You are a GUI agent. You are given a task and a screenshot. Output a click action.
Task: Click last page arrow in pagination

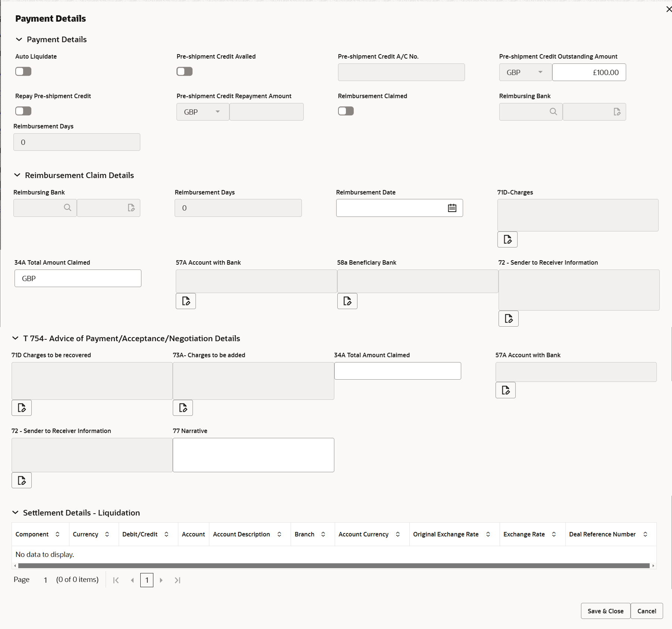point(177,580)
